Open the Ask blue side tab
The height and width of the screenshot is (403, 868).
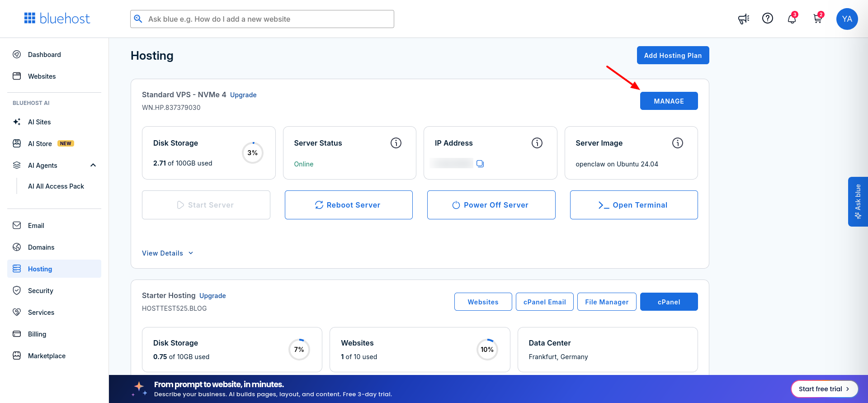[x=858, y=202]
